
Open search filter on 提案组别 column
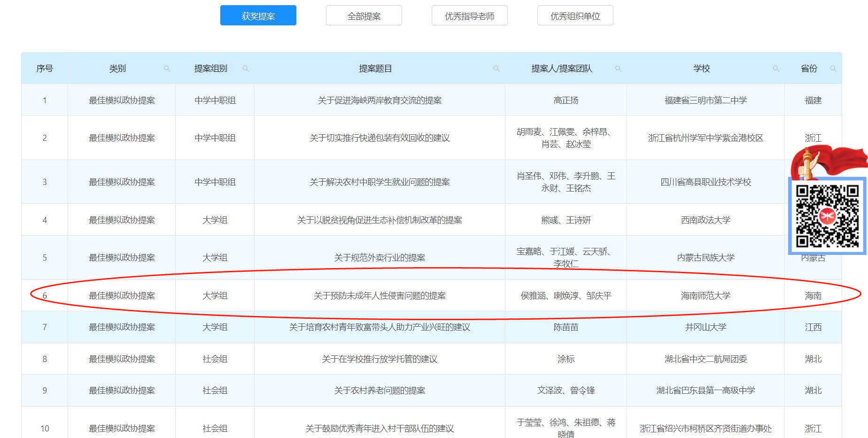pos(246,69)
